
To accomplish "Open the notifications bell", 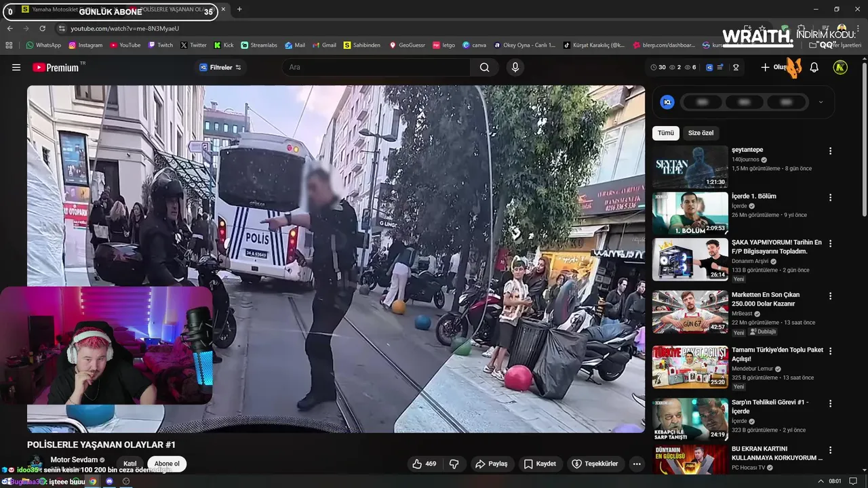I will pyautogui.click(x=814, y=67).
